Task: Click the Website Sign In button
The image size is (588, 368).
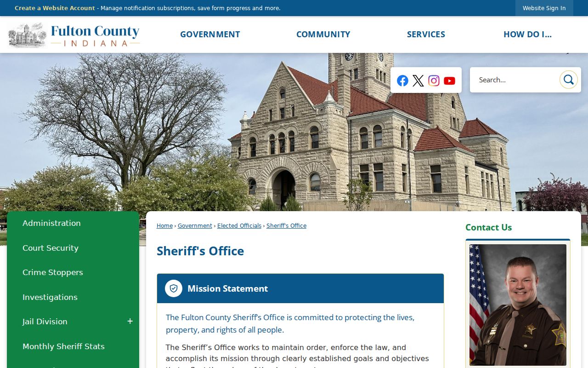Action: [x=544, y=8]
